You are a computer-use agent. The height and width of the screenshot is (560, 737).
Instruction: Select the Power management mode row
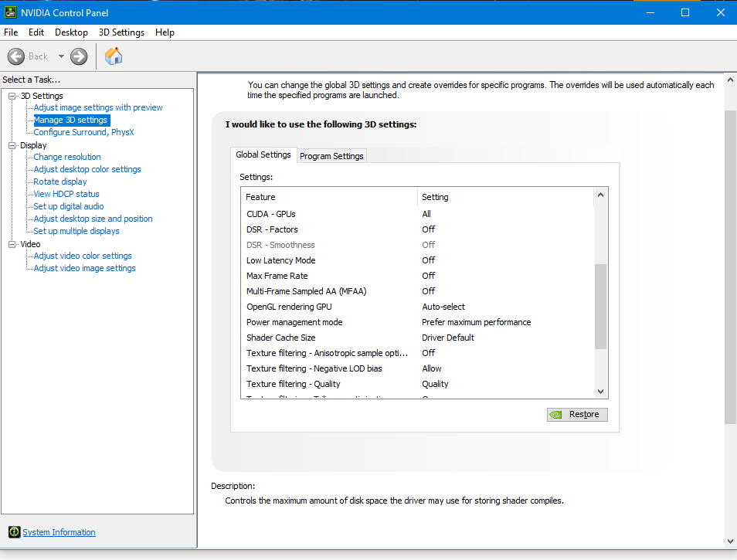tap(418, 322)
